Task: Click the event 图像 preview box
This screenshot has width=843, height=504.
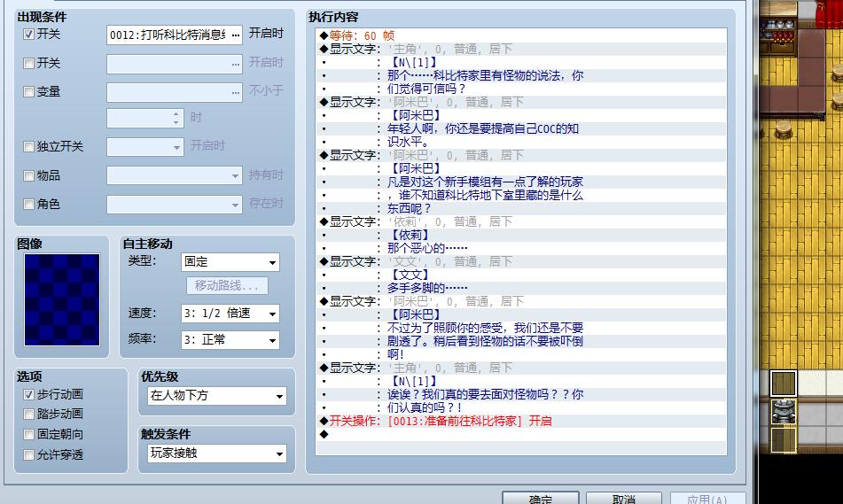Action: [62, 299]
